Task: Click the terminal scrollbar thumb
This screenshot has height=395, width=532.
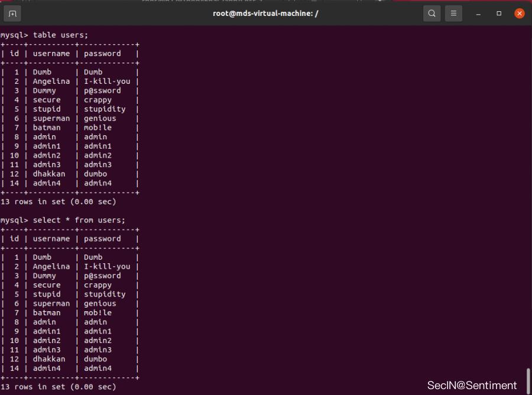Action: click(528, 378)
